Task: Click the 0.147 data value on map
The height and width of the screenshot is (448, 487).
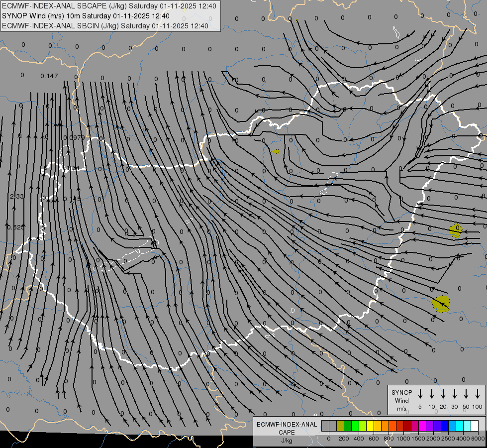Action: 49,76
